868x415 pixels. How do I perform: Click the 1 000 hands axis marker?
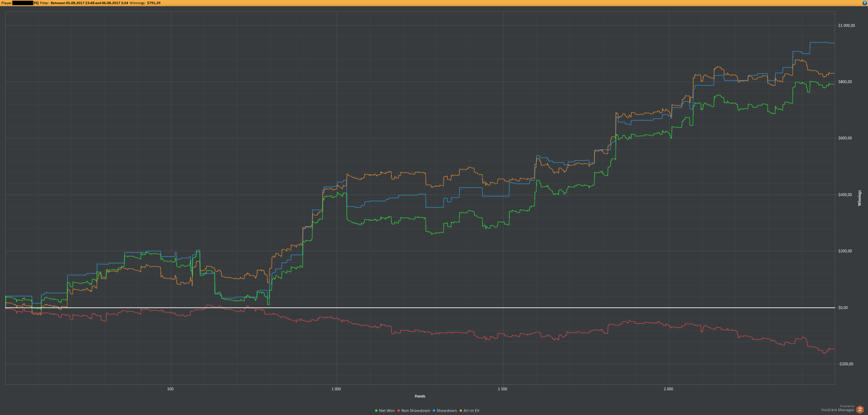(336, 389)
